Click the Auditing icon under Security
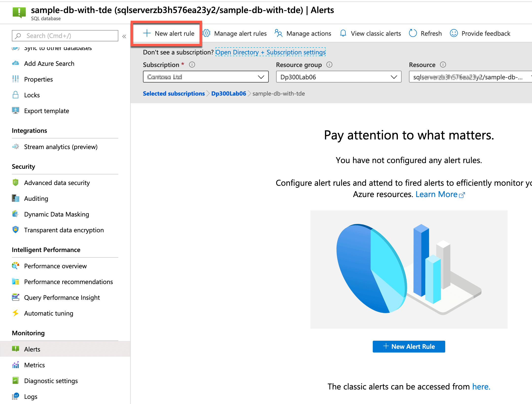This screenshot has width=532, height=404. coord(15,198)
